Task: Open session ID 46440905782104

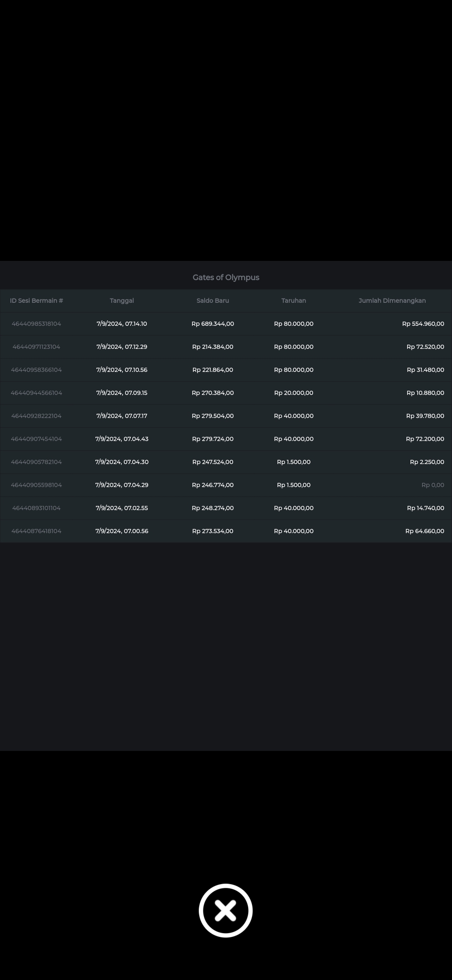Action: tap(36, 462)
